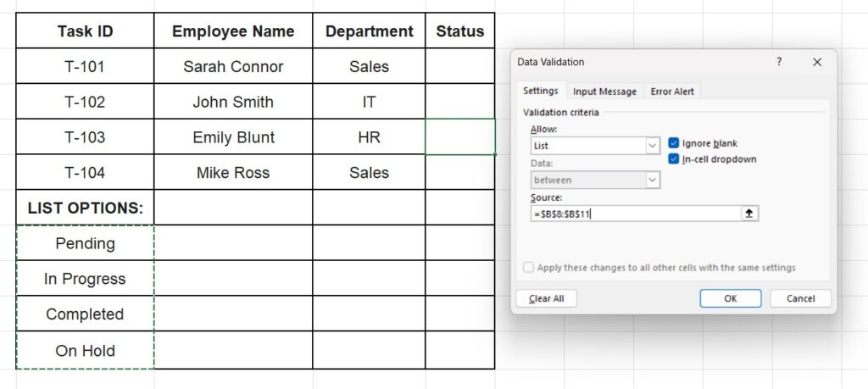Click the Clear All button

coord(547,299)
